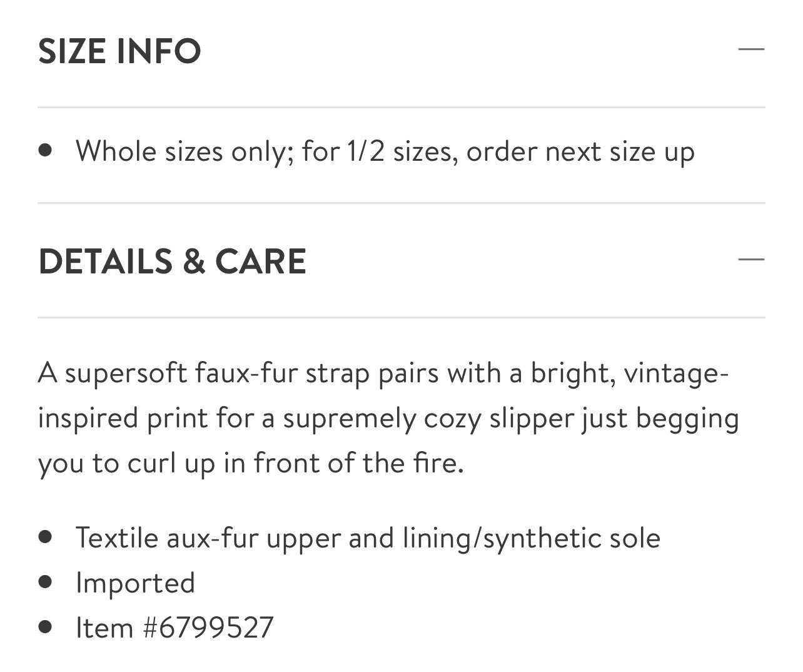
Task: Click the bullet before 'Imported'
Action: [44, 582]
